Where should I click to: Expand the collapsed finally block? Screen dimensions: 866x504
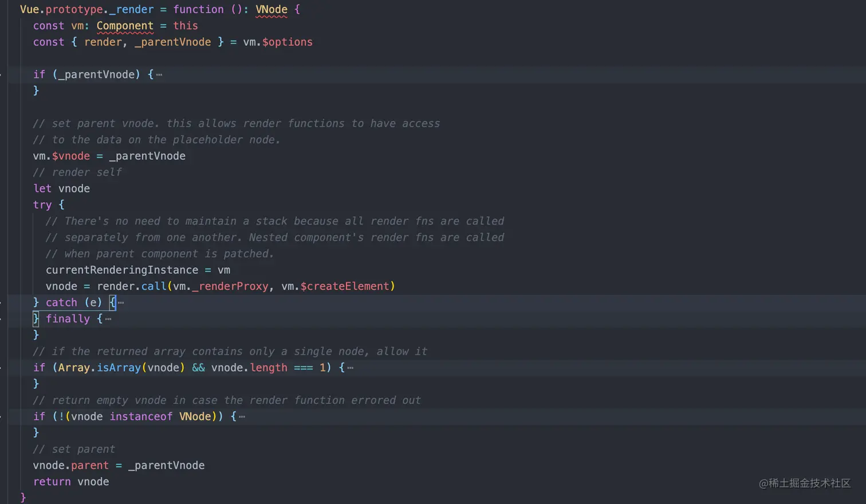pyautogui.click(x=109, y=318)
